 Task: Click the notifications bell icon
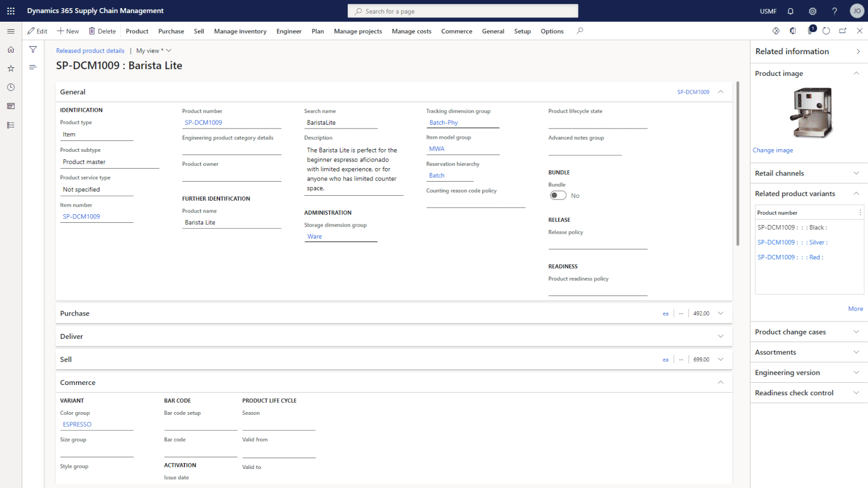[x=790, y=11]
